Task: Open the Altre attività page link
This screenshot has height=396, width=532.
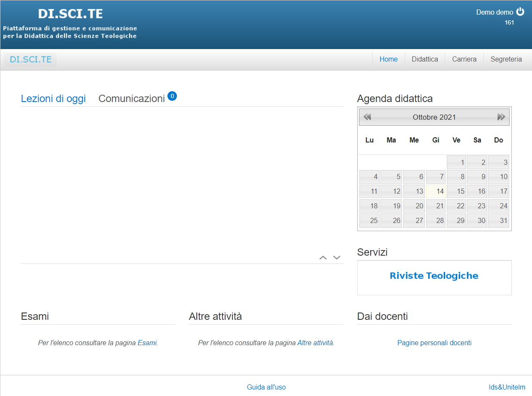Action: click(x=315, y=343)
